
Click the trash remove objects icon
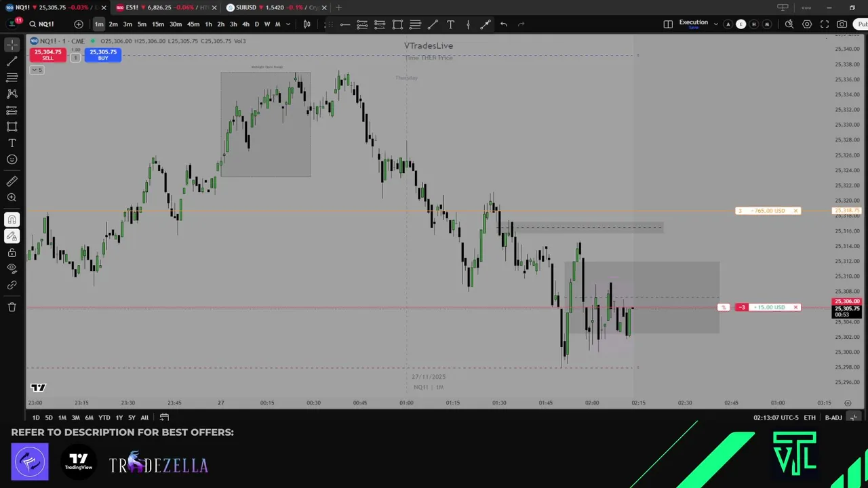click(12, 307)
